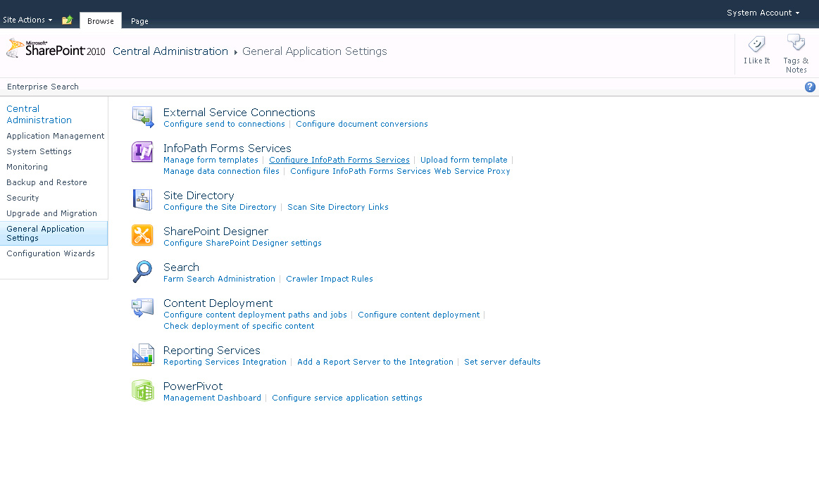
Task: Open Central Administration breadcrumb link
Action: pos(170,51)
